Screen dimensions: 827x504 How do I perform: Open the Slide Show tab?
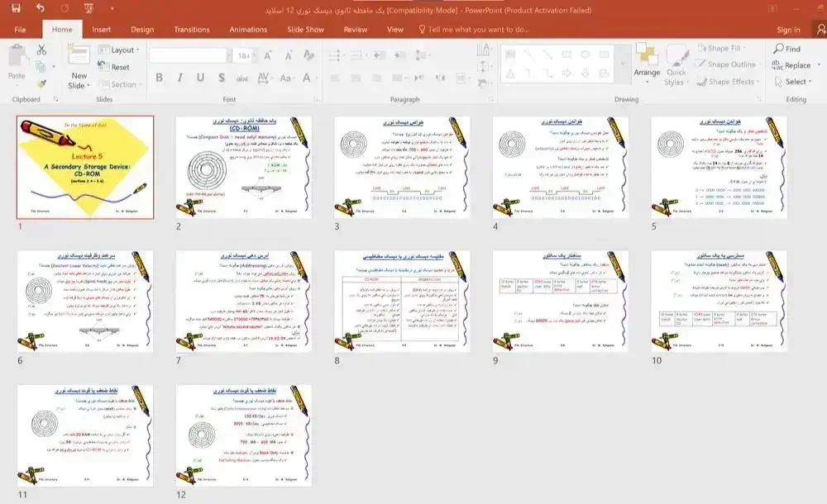(x=305, y=30)
